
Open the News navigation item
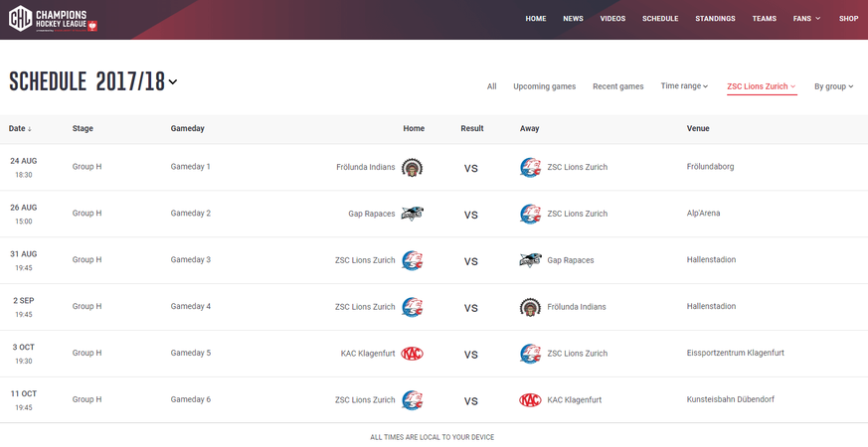click(x=573, y=18)
